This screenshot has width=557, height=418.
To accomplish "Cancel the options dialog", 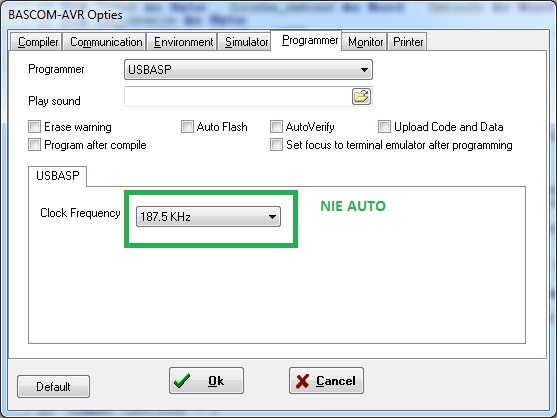I will click(326, 381).
